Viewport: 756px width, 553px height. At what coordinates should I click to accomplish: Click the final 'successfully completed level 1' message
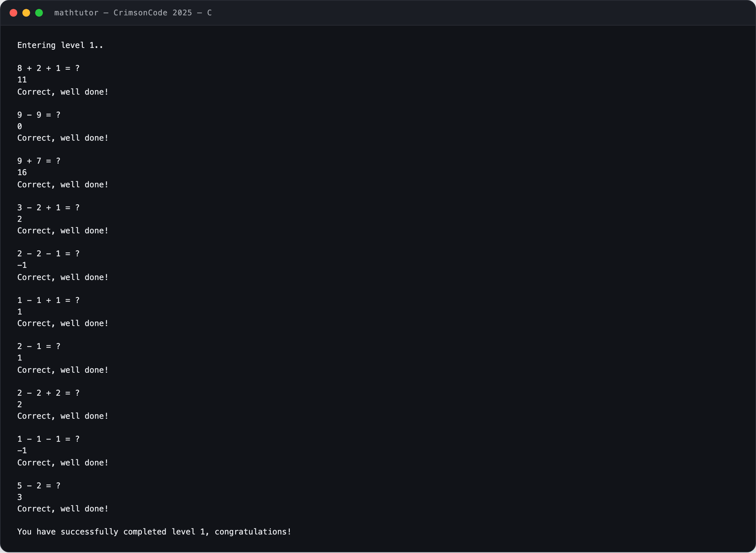click(x=154, y=532)
